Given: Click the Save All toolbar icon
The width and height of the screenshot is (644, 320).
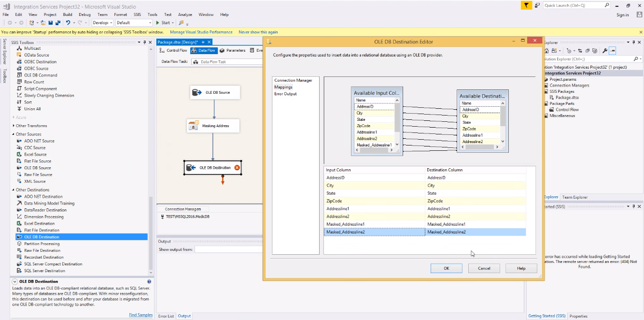Looking at the screenshot, I should point(58,23).
